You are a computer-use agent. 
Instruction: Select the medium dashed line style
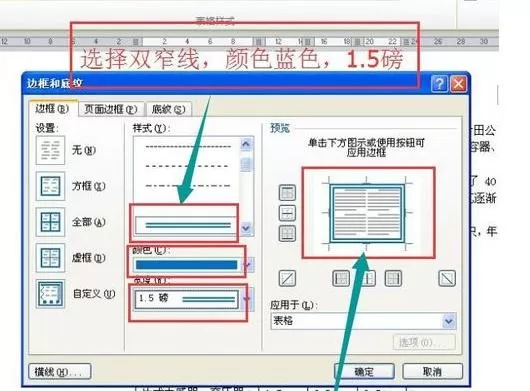coord(188,166)
